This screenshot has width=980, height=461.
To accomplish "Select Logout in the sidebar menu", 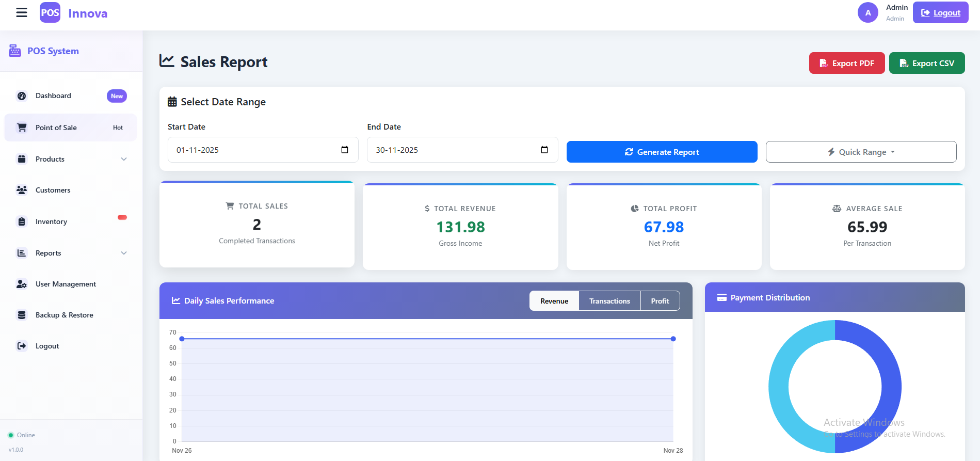I will pos(47,346).
